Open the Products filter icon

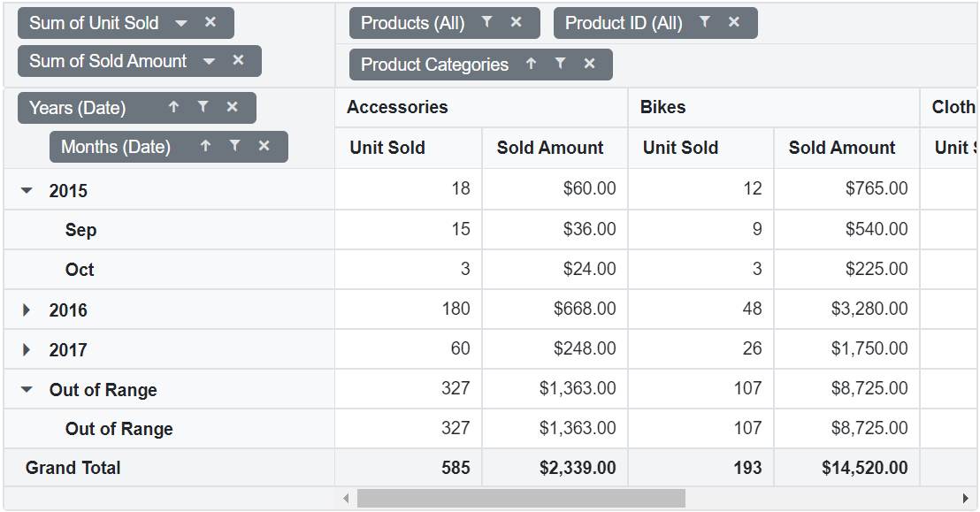487,23
